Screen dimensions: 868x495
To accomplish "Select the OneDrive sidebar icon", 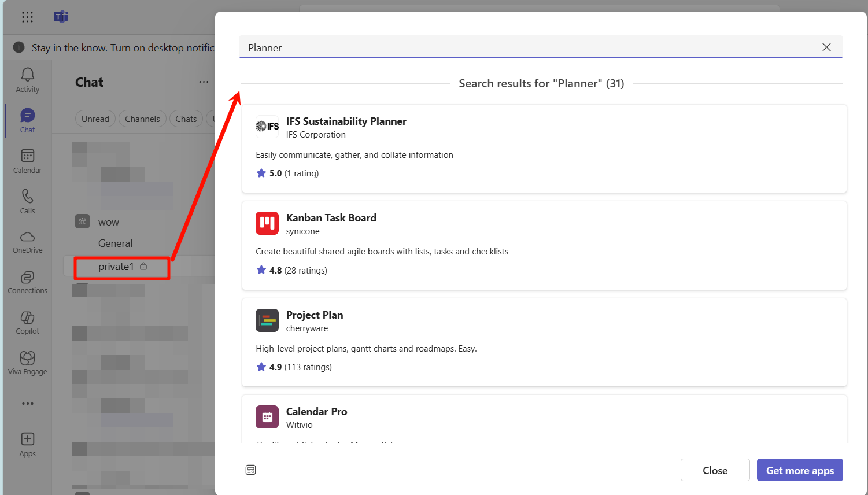I will (27, 239).
